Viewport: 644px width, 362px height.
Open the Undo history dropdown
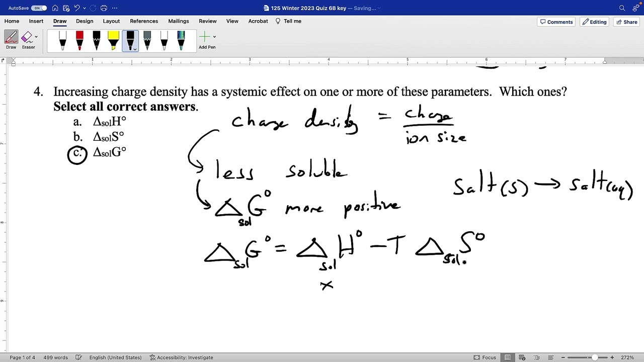pyautogui.click(x=84, y=8)
